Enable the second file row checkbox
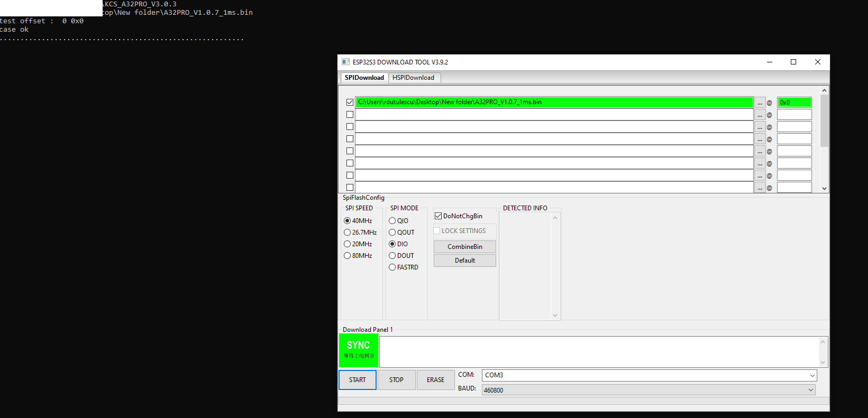The image size is (868, 418). 350,114
